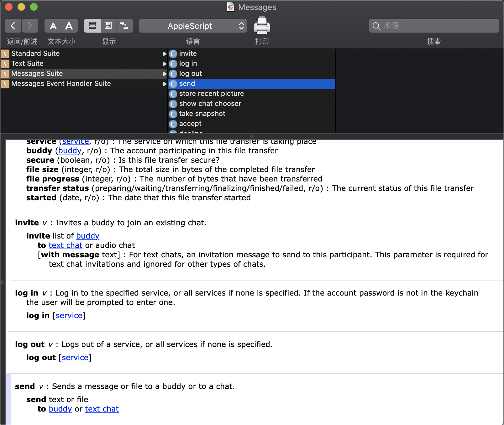Click the C icon beside log in

(173, 64)
